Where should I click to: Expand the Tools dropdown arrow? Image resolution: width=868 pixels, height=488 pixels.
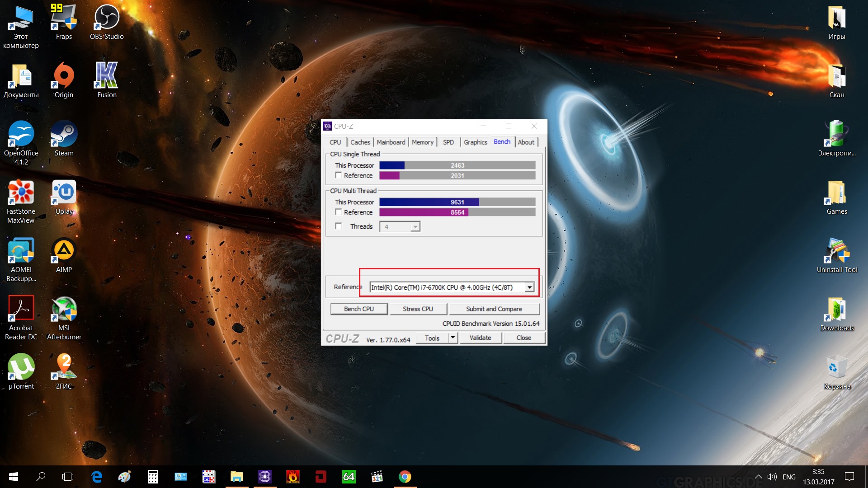[453, 338]
